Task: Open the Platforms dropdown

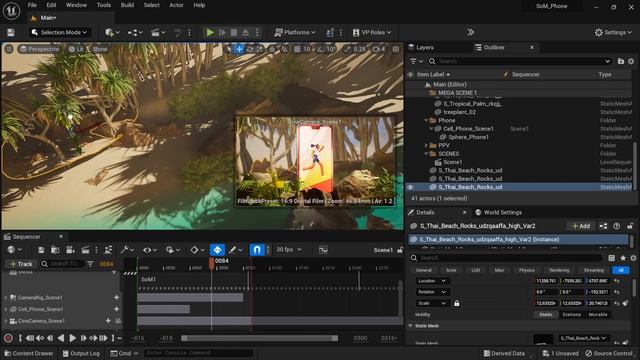Action: click(295, 32)
